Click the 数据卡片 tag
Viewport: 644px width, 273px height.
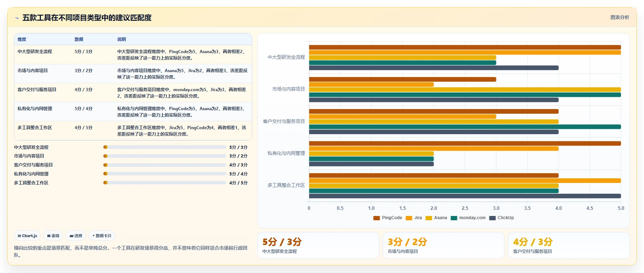102,236
